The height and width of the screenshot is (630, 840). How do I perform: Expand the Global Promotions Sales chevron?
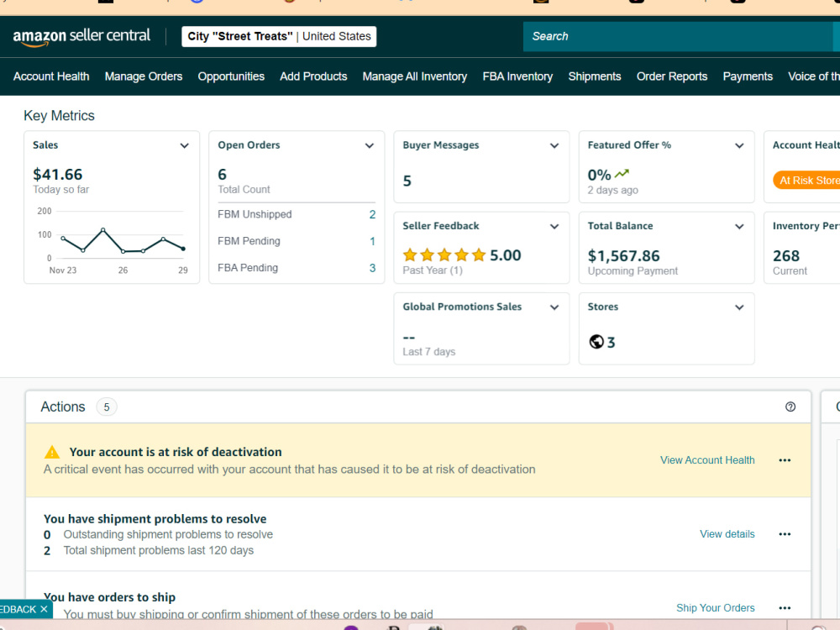(x=554, y=307)
